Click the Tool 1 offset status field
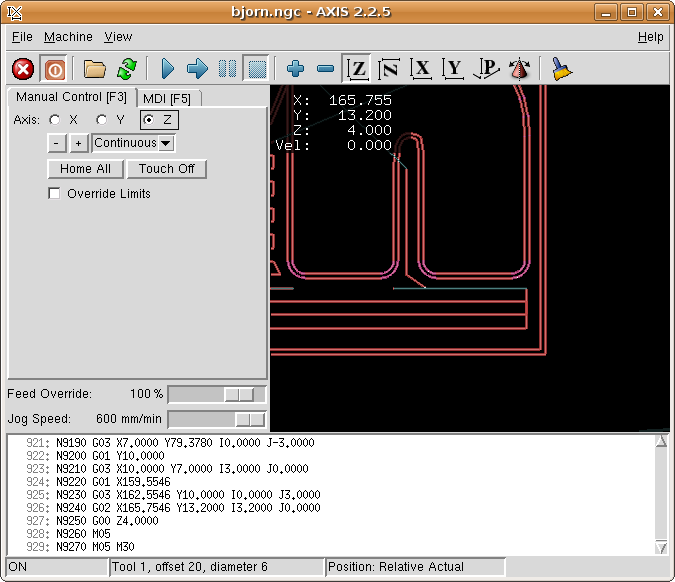 pos(217,567)
